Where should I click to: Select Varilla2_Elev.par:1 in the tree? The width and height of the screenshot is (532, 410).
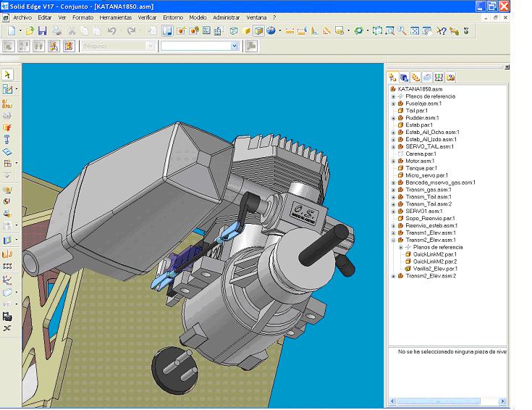(x=434, y=269)
